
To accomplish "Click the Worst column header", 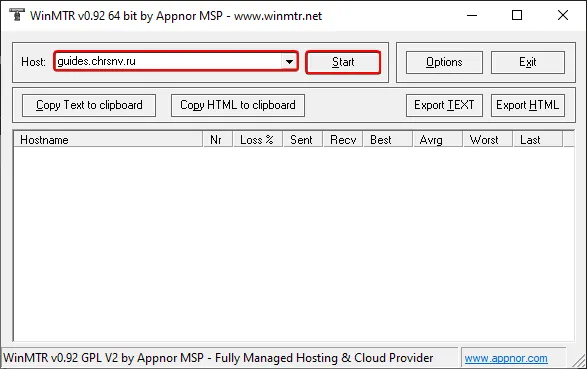I will click(488, 140).
